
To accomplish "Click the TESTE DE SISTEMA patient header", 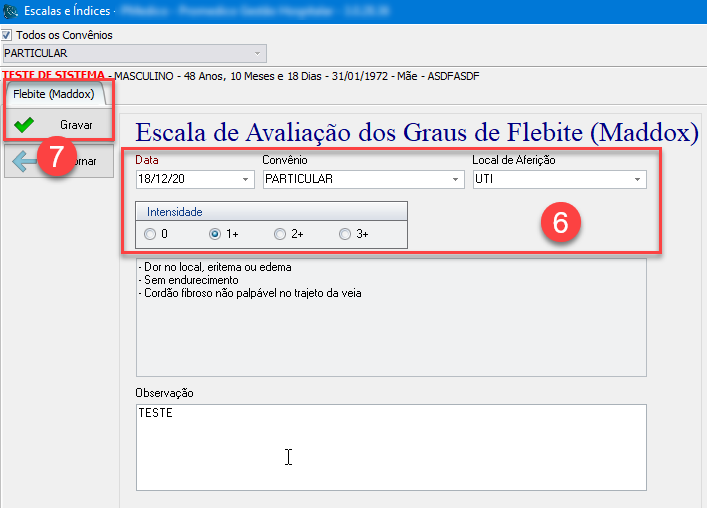I will click(55, 76).
